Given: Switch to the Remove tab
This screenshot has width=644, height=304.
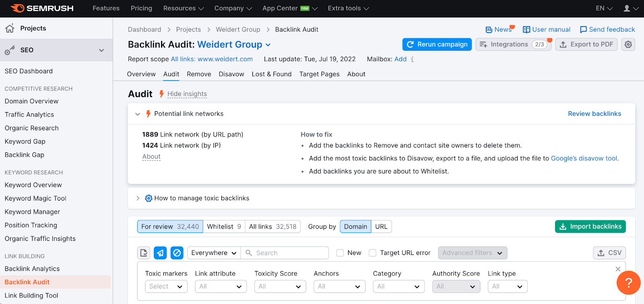Looking at the screenshot, I should pos(199,74).
